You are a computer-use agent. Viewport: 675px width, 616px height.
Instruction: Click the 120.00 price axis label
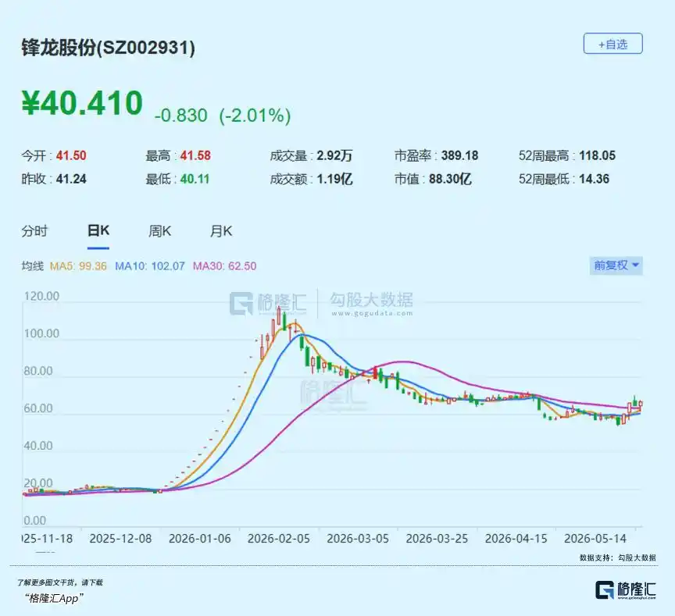tap(41, 296)
